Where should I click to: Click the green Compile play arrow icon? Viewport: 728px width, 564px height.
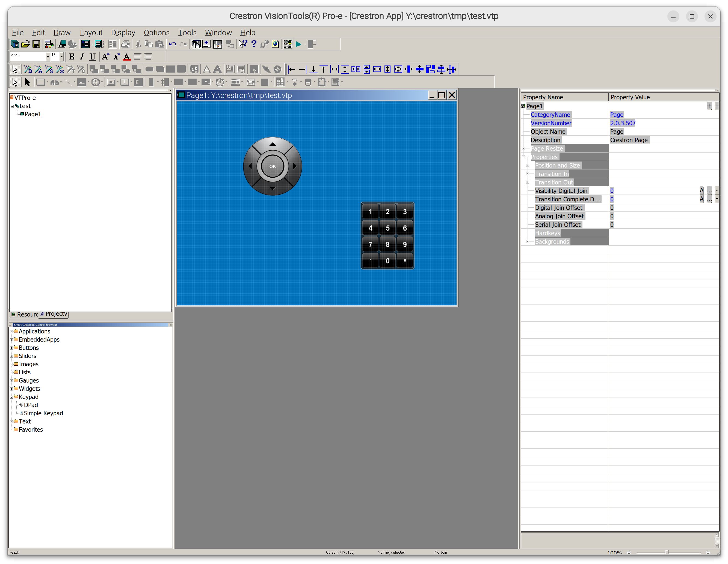coord(298,44)
